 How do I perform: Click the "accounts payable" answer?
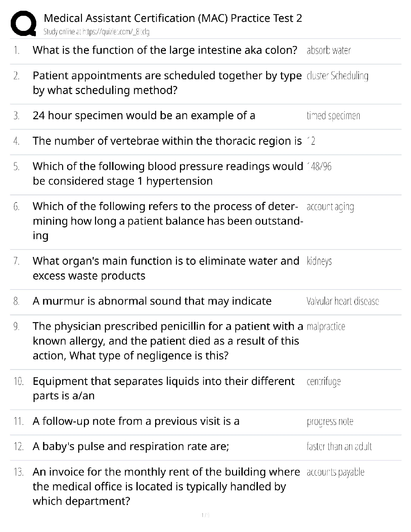[x=335, y=472]
